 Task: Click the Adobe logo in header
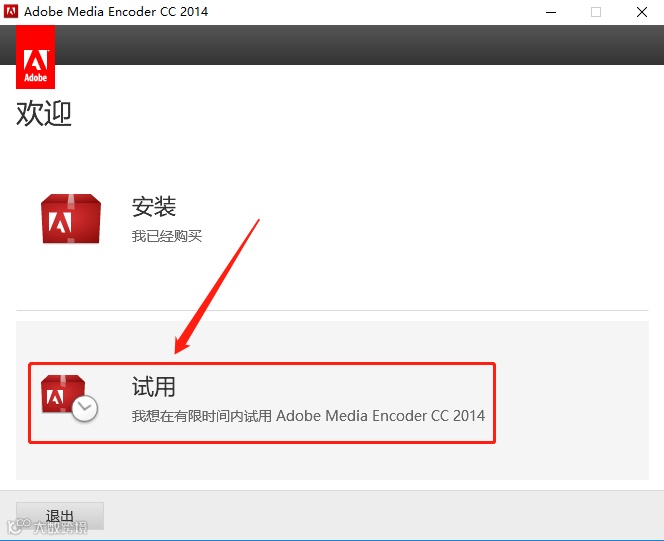click(36, 57)
